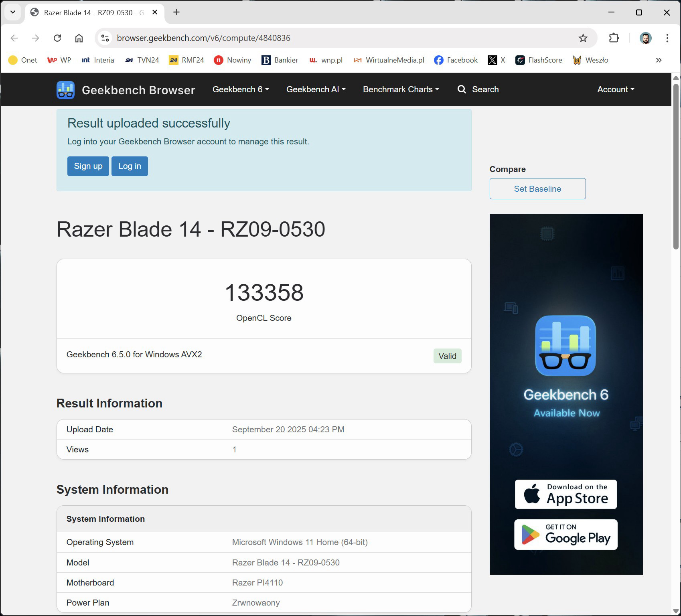
Task: Open the WirtualneMedia.pl bookmark
Action: pyautogui.click(x=389, y=60)
